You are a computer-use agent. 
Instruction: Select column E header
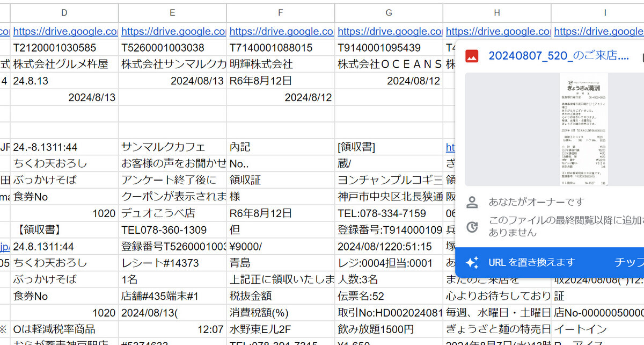click(x=172, y=12)
